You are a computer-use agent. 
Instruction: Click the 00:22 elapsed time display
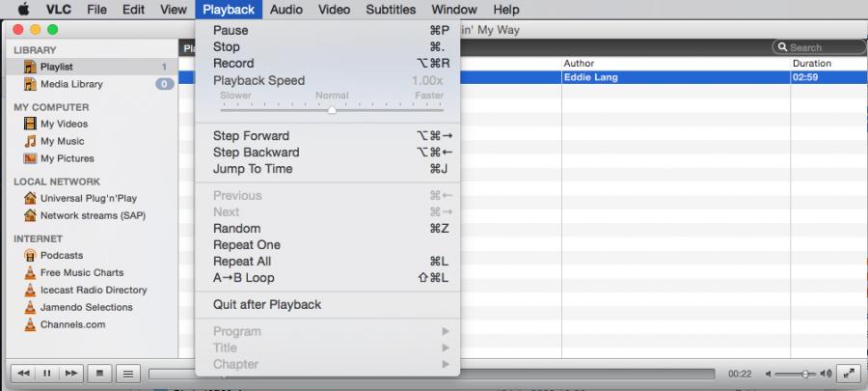pos(740,374)
